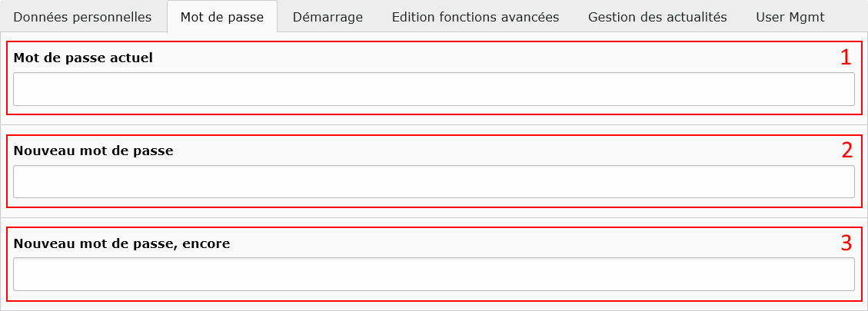Switch to the Démarrage tab
868x311 pixels.
[x=328, y=17]
